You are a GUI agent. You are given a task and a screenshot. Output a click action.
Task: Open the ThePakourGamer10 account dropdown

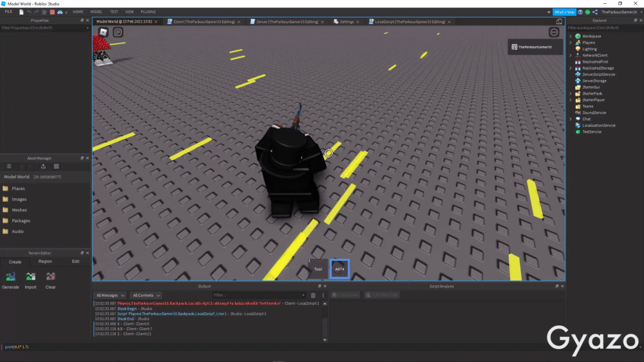[621, 12]
